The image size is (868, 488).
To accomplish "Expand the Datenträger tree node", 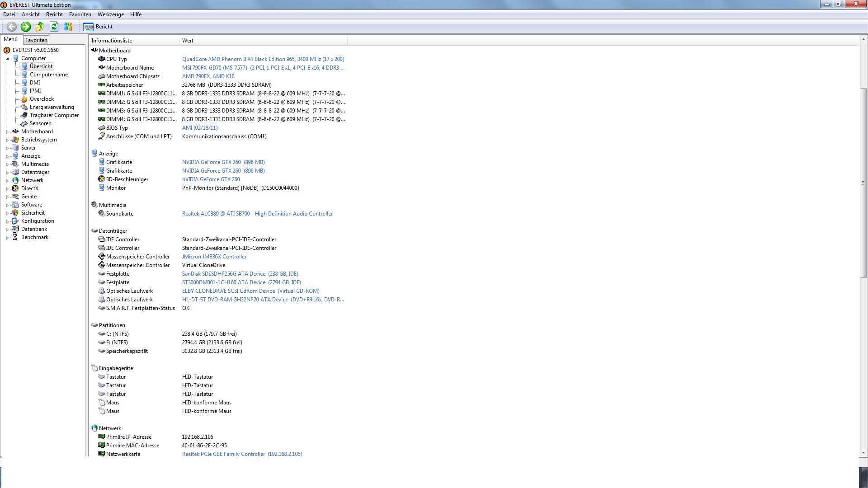I will click(x=7, y=173).
